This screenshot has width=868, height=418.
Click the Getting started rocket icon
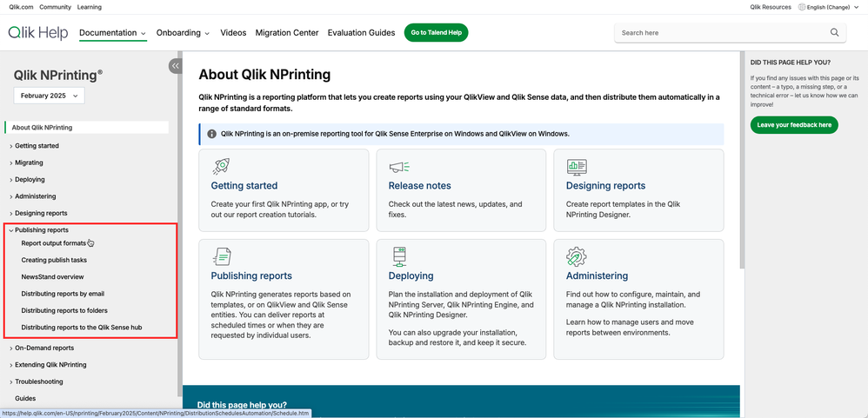click(221, 166)
